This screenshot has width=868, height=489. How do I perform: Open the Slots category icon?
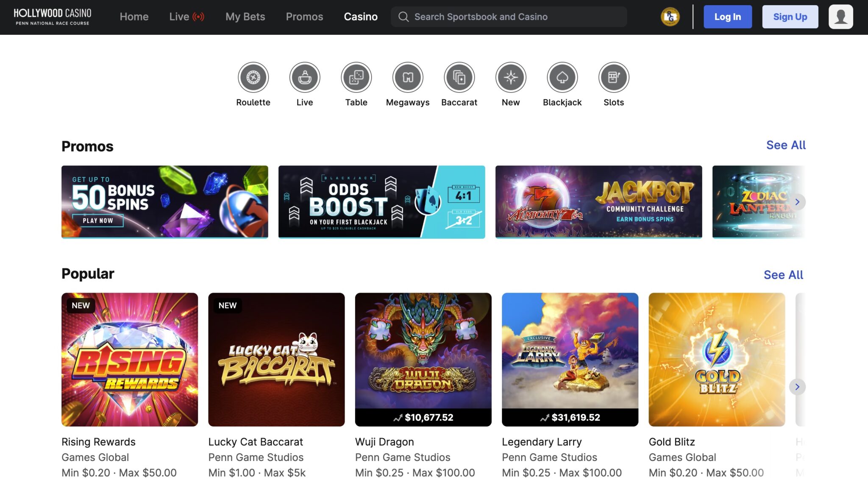click(614, 77)
